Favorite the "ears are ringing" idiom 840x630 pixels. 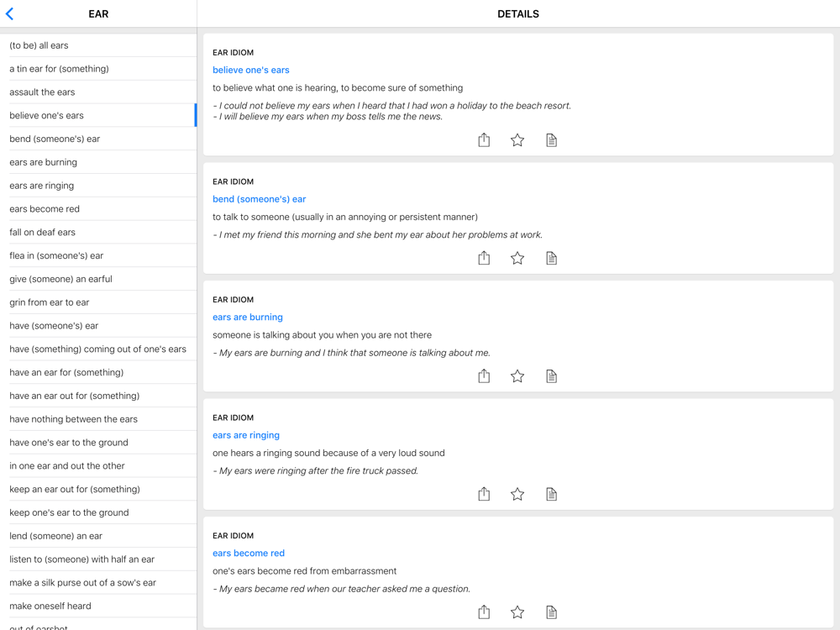point(517,494)
